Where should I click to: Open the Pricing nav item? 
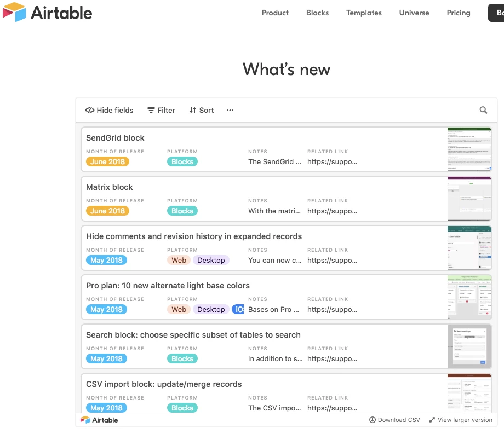click(459, 13)
